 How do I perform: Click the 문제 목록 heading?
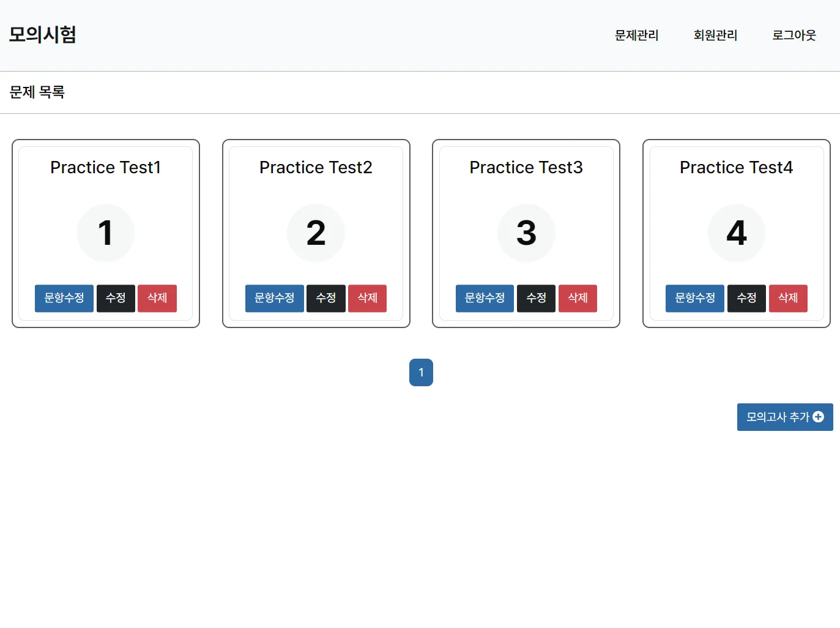pyautogui.click(x=37, y=92)
